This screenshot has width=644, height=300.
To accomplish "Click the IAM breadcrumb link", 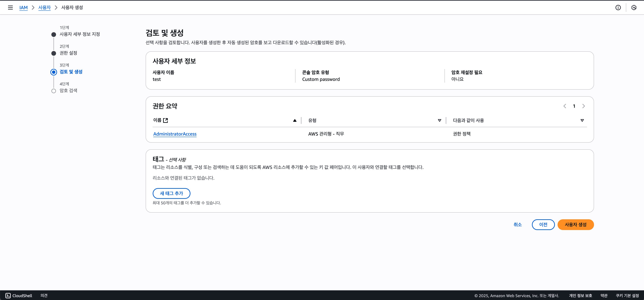I will pyautogui.click(x=23, y=8).
